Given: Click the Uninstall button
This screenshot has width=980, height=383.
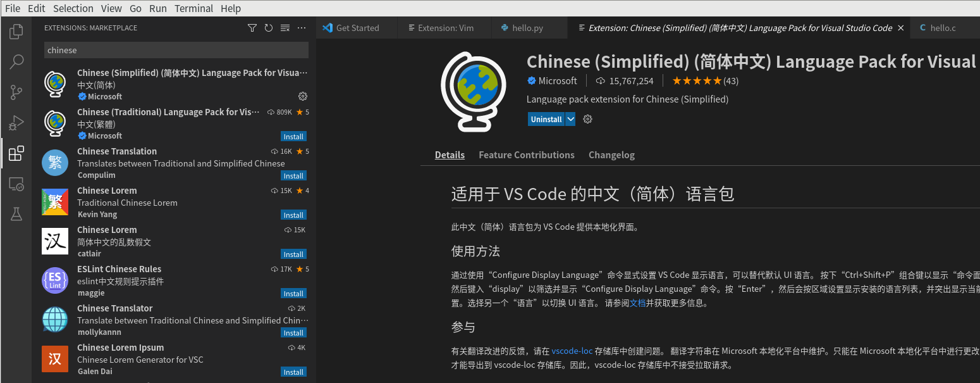Looking at the screenshot, I should (546, 119).
